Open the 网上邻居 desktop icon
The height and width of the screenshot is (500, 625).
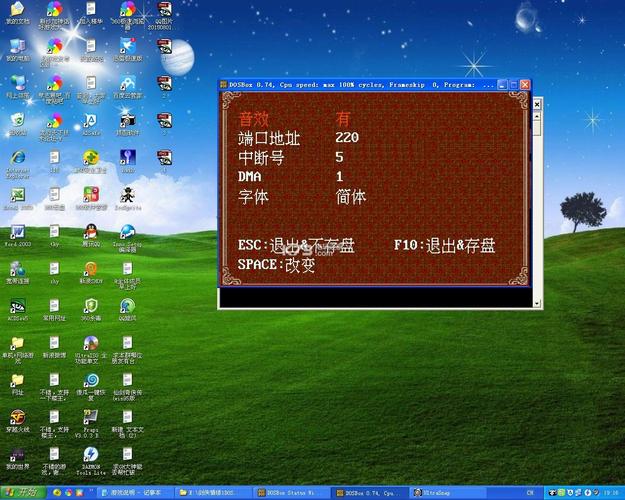pos(18,87)
